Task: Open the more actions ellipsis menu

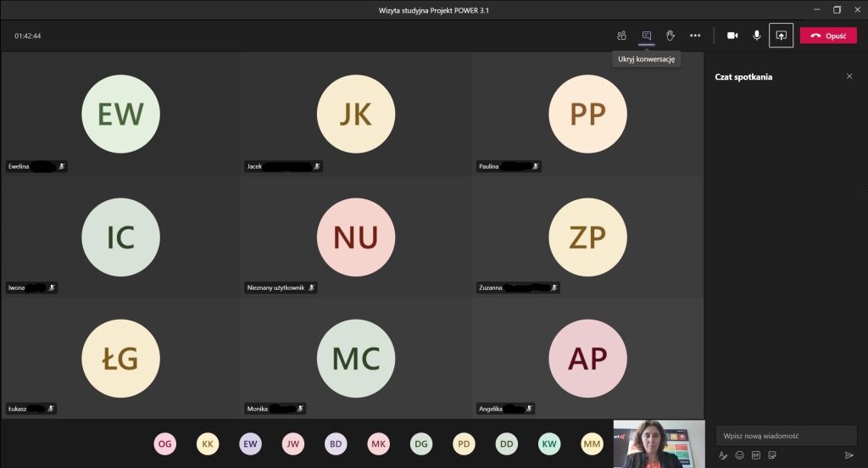Action: click(695, 36)
